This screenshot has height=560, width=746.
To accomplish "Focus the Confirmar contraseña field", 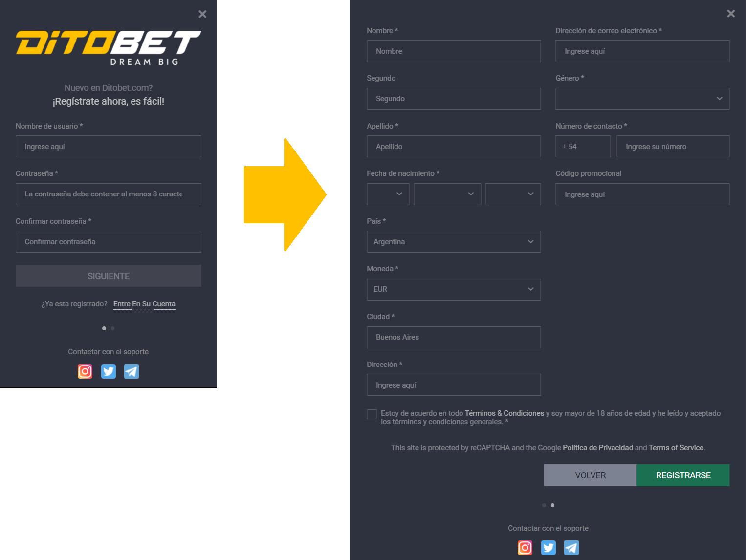I will coord(109,242).
